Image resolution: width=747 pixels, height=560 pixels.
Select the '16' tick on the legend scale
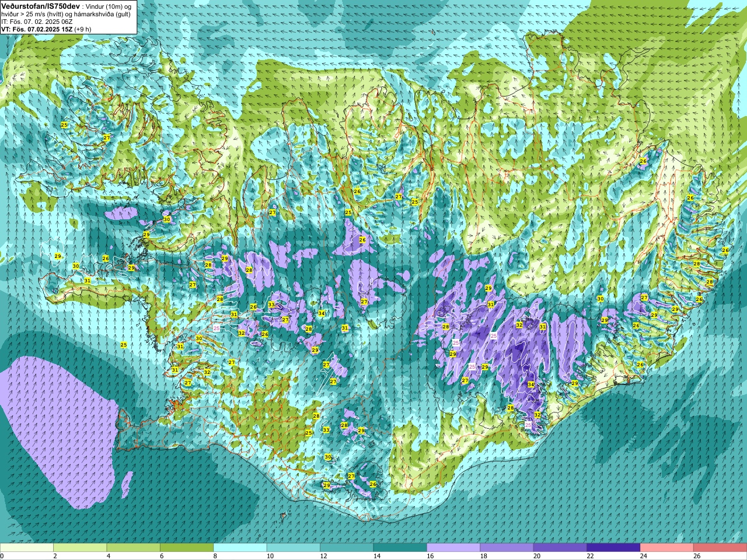(430, 556)
